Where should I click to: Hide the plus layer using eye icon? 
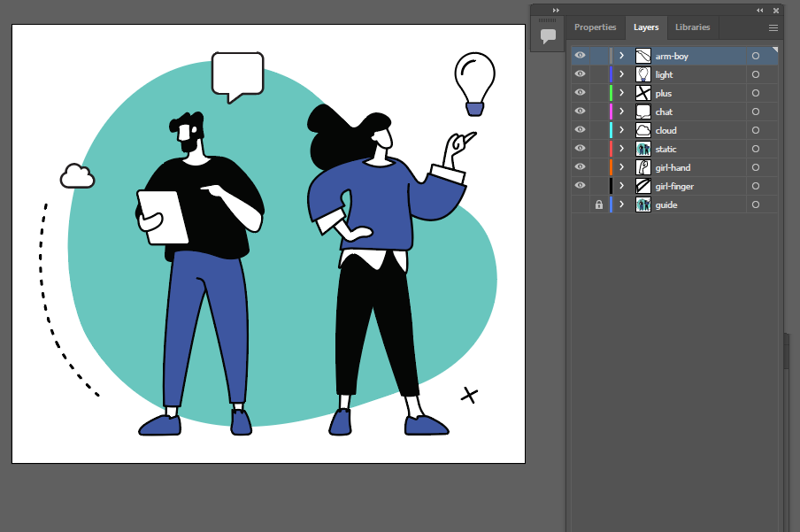coord(581,93)
